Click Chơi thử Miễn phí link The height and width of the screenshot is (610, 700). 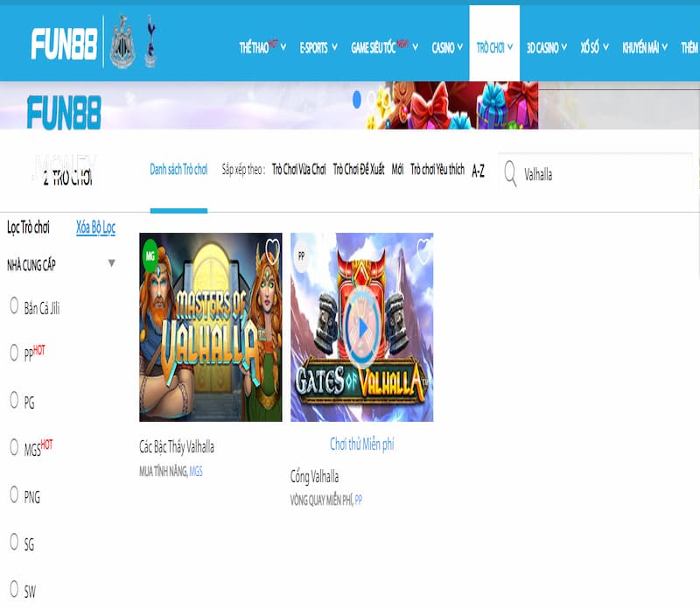pyautogui.click(x=361, y=445)
